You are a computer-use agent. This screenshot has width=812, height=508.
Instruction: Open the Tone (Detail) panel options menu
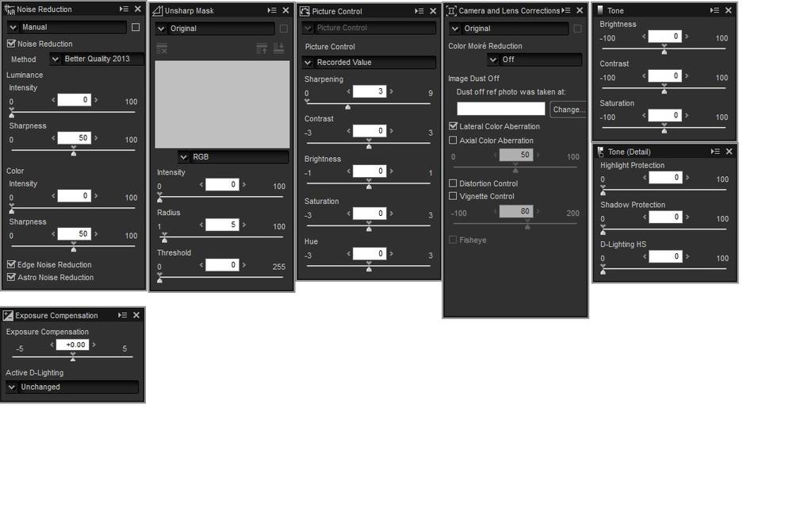tap(715, 152)
